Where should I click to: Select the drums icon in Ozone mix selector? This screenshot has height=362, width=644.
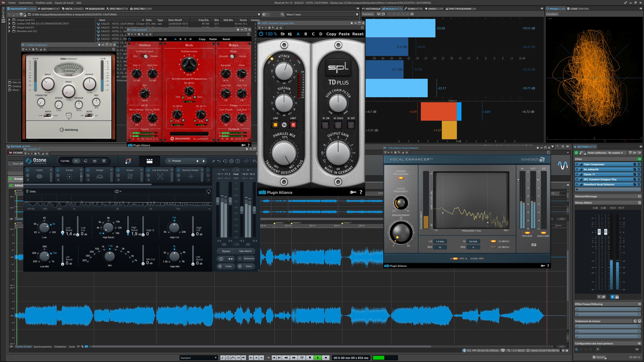(x=94, y=161)
